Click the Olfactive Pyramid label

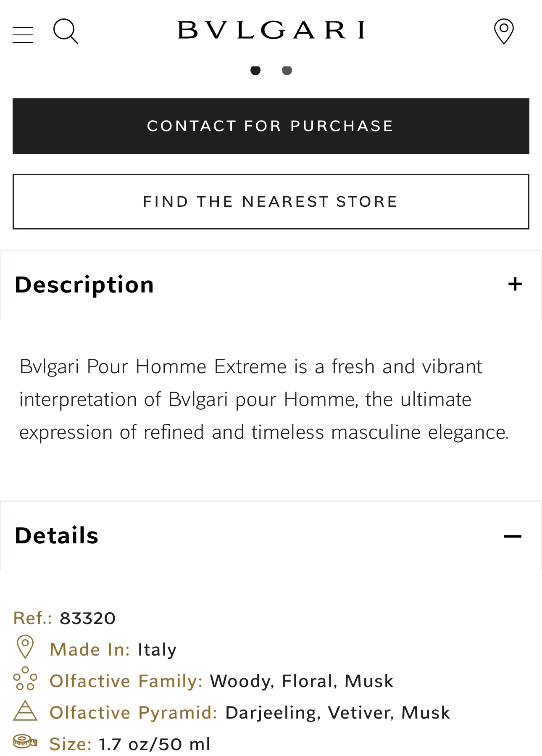point(134,713)
